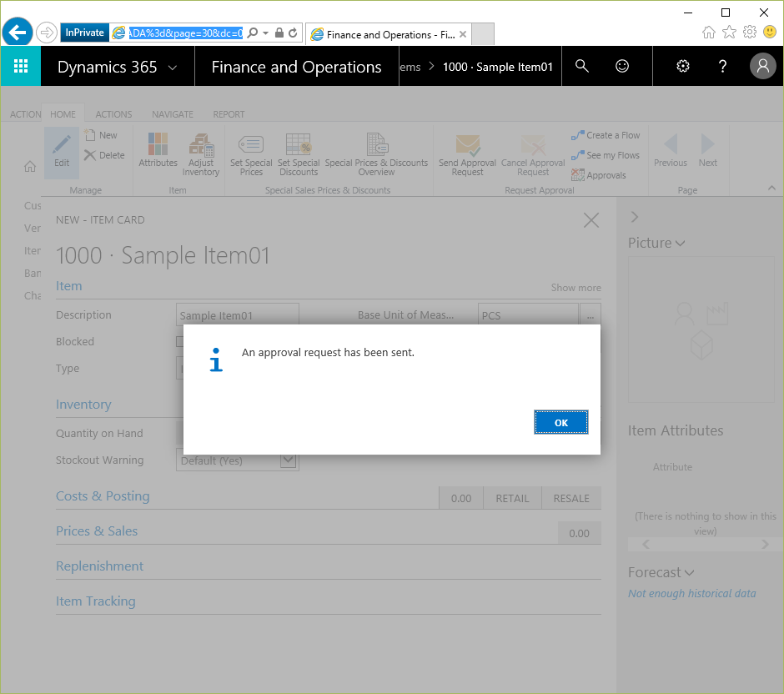Click Create a Flow
Image resolution: width=784 pixels, height=694 pixels.
coord(606,135)
